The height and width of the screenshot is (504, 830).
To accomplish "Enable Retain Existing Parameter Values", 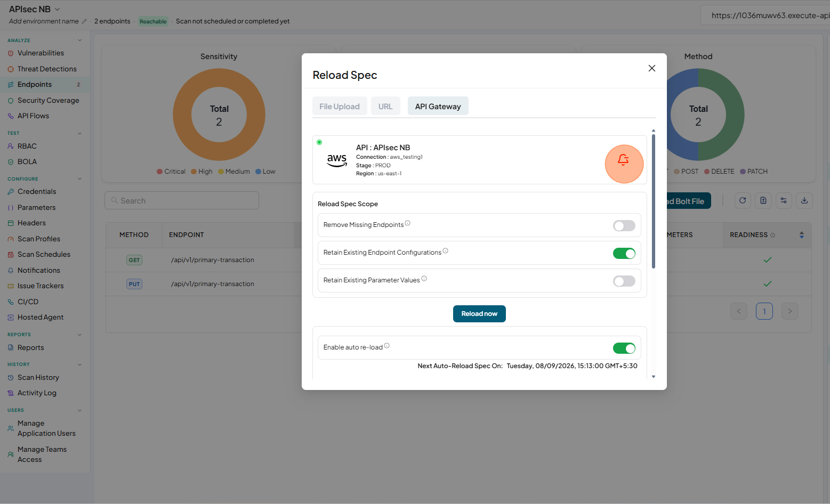I will pyautogui.click(x=624, y=281).
